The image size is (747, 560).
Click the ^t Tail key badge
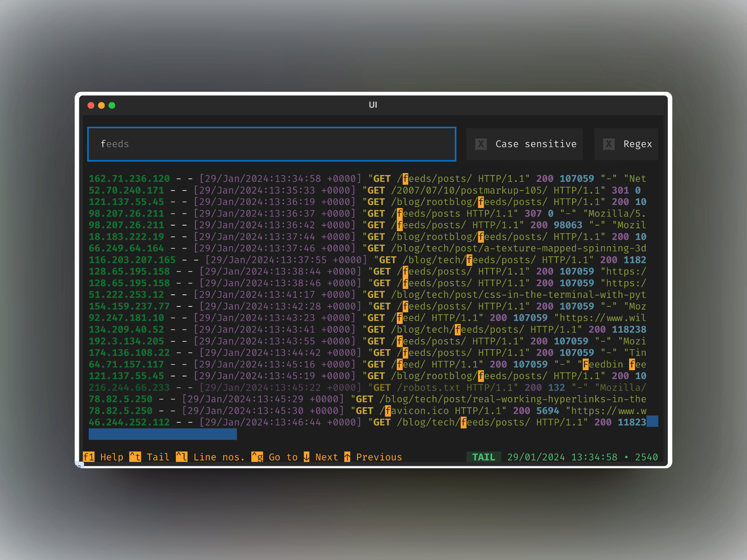click(x=135, y=457)
